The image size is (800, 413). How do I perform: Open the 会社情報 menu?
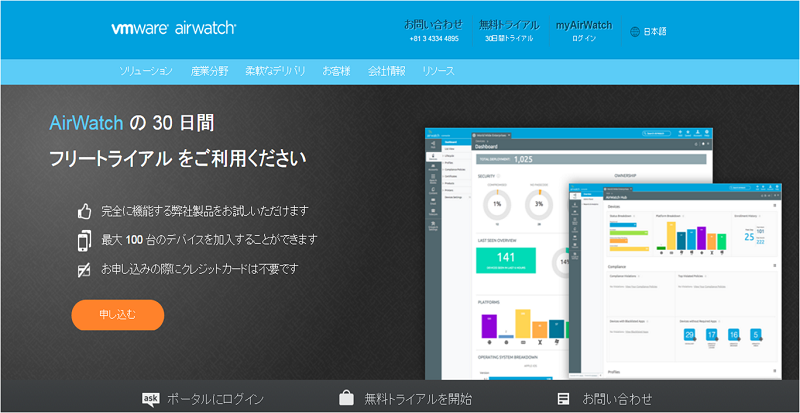386,71
